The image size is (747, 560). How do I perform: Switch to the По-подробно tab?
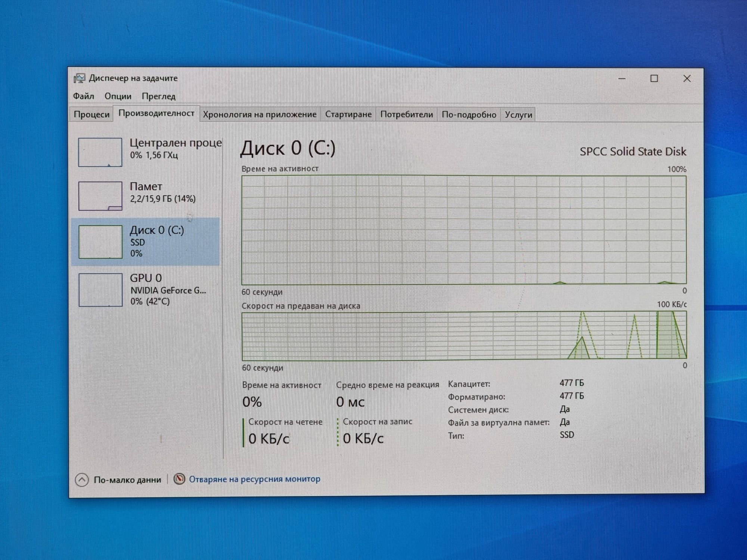pos(469,115)
